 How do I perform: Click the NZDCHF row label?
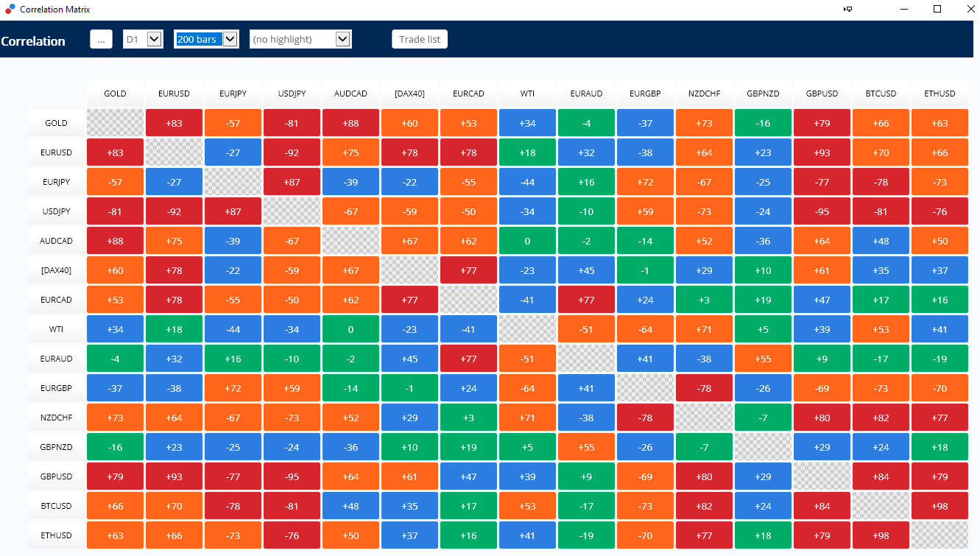click(x=57, y=418)
